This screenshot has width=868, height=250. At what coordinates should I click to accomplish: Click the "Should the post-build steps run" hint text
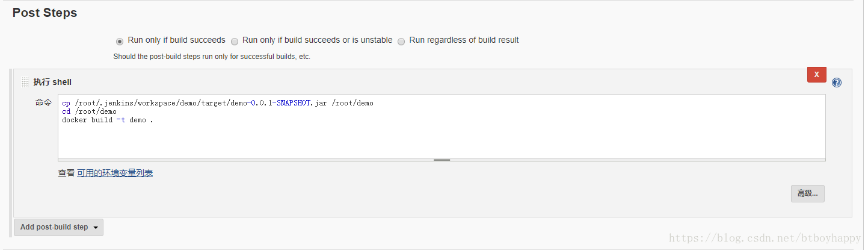[x=212, y=57]
